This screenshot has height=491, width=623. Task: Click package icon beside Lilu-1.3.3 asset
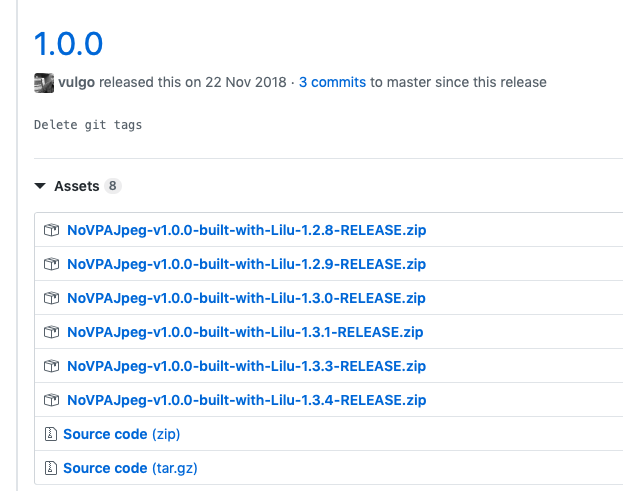[51, 366]
